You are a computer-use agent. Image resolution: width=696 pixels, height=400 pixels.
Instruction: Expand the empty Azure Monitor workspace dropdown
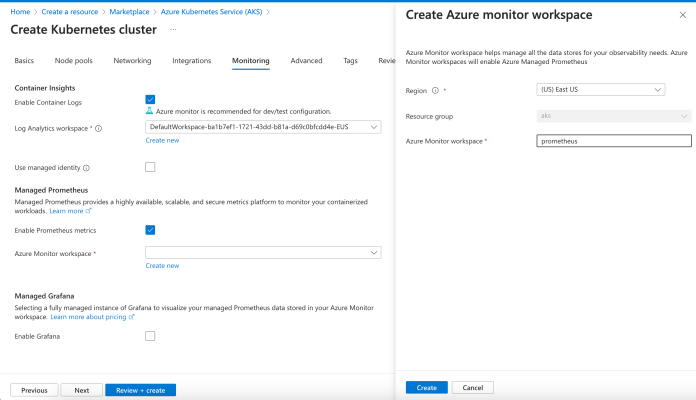pyautogui.click(x=263, y=253)
